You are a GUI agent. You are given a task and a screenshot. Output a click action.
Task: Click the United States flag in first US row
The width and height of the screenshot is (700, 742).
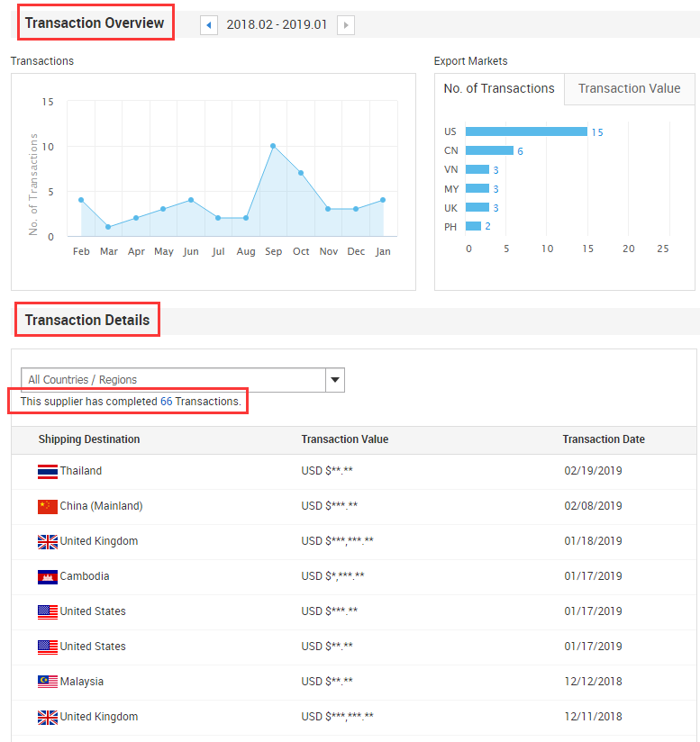pos(48,611)
